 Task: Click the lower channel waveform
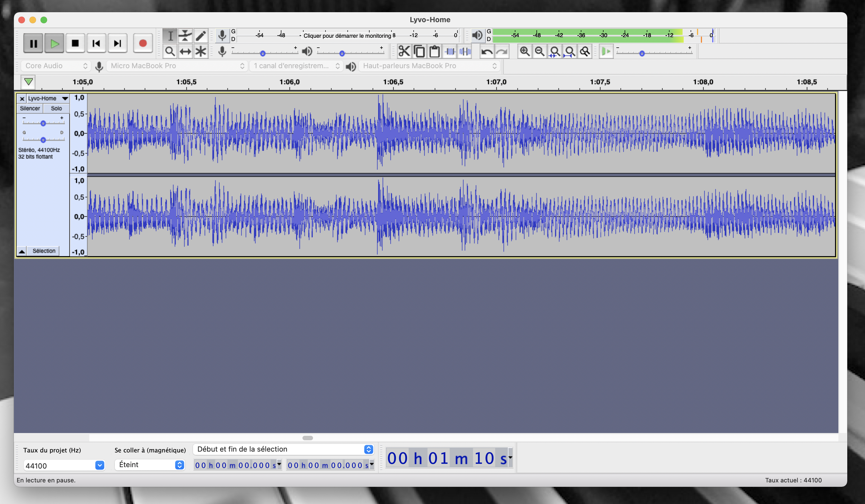(461, 216)
